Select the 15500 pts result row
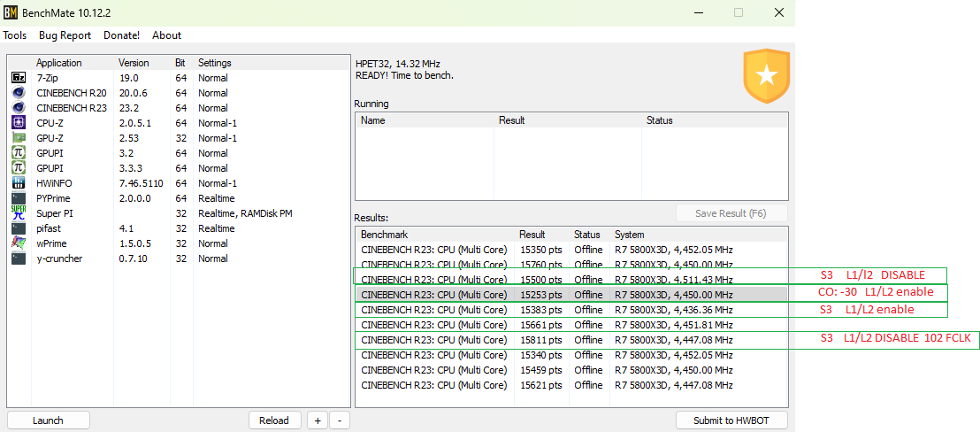Viewport: 980px width, 432px height. click(x=571, y=280)
